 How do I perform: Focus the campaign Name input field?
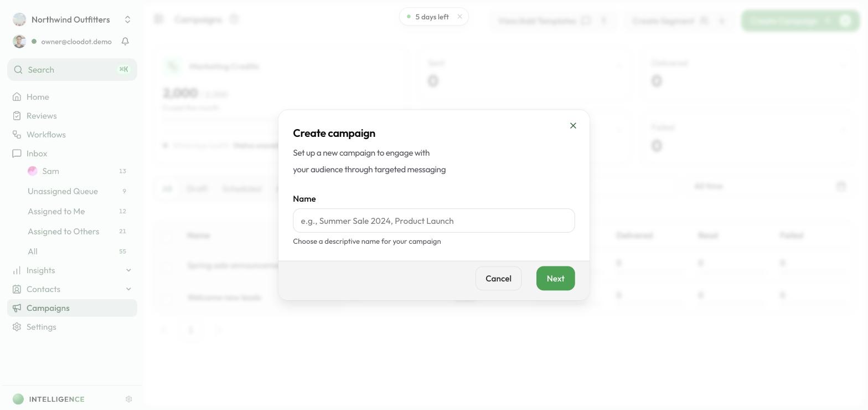(x=434, y=221)
